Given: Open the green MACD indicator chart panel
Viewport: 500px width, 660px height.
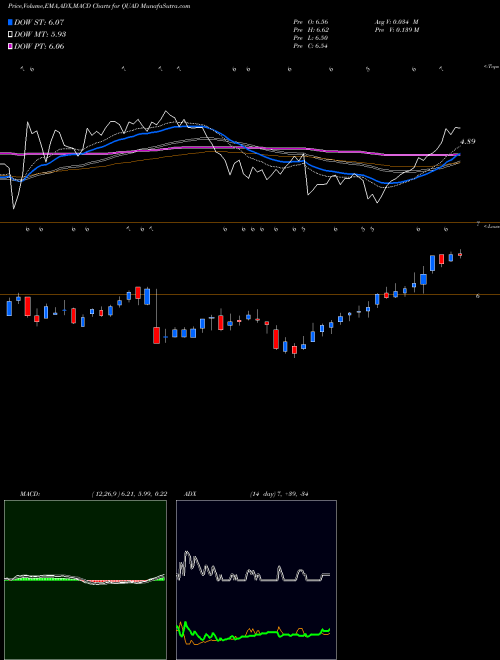Looking at the screenshot, I should [x=85, y=580].
